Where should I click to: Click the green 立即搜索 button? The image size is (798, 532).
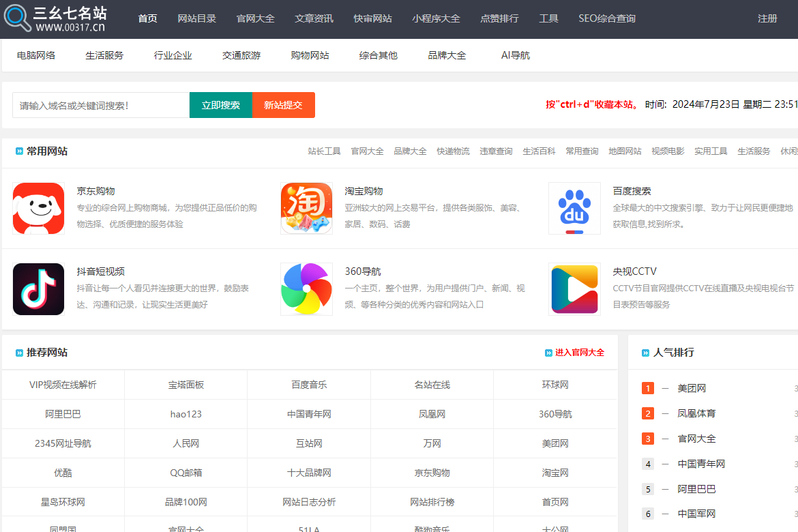tap(221, 106)
